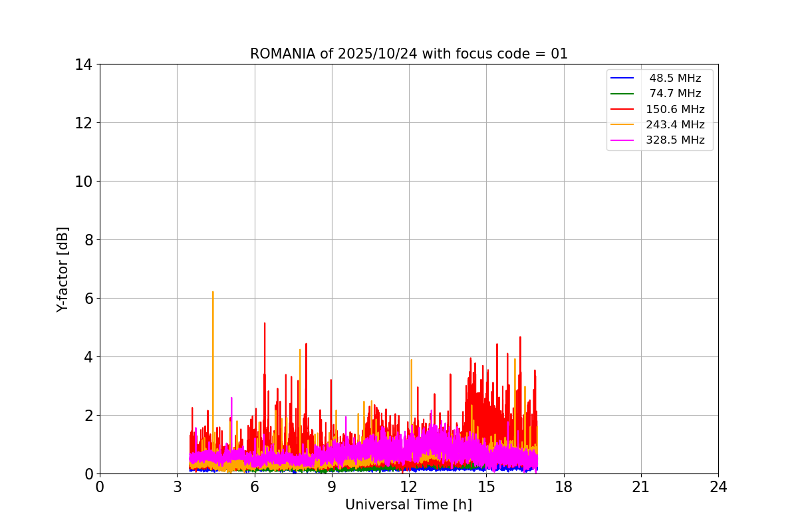Click the x-axis tick label '3'
The width and height of the screenshot is (798, 532).
[x=177, y=487]
